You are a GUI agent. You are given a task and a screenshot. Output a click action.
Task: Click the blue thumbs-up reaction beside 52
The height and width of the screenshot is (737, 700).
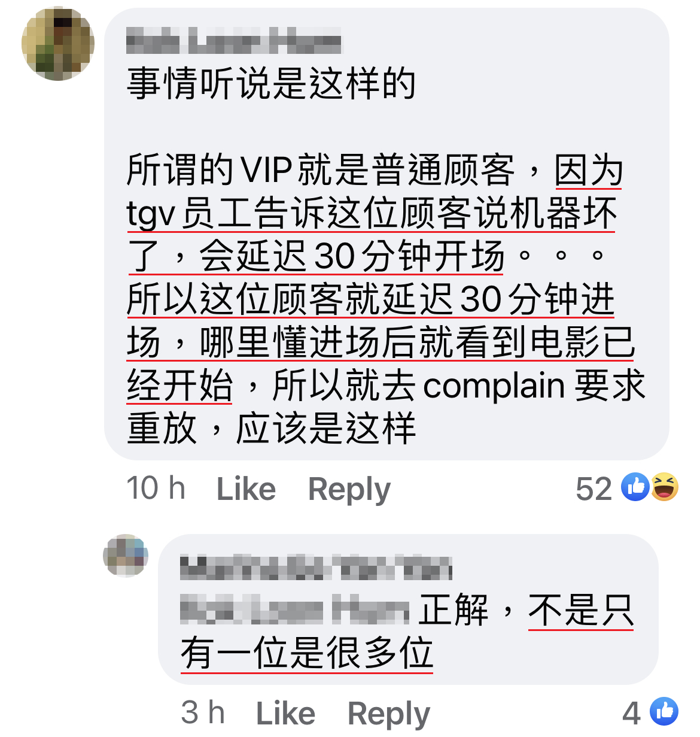point(635,487)
